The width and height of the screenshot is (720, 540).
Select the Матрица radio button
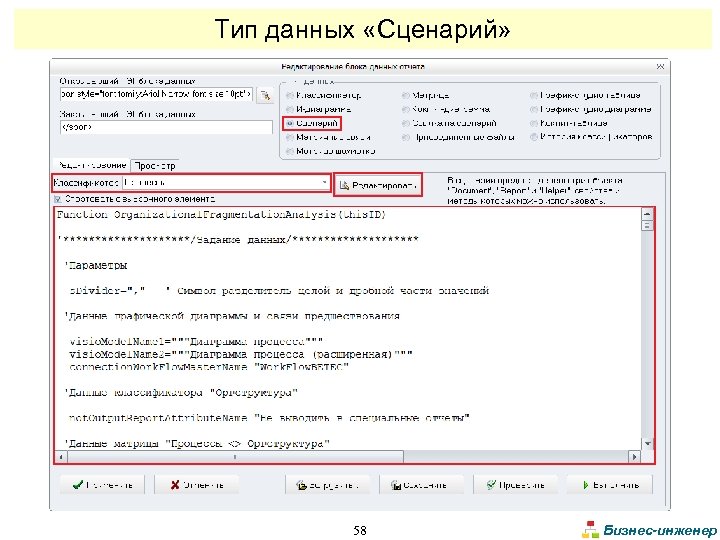(405, 96)
